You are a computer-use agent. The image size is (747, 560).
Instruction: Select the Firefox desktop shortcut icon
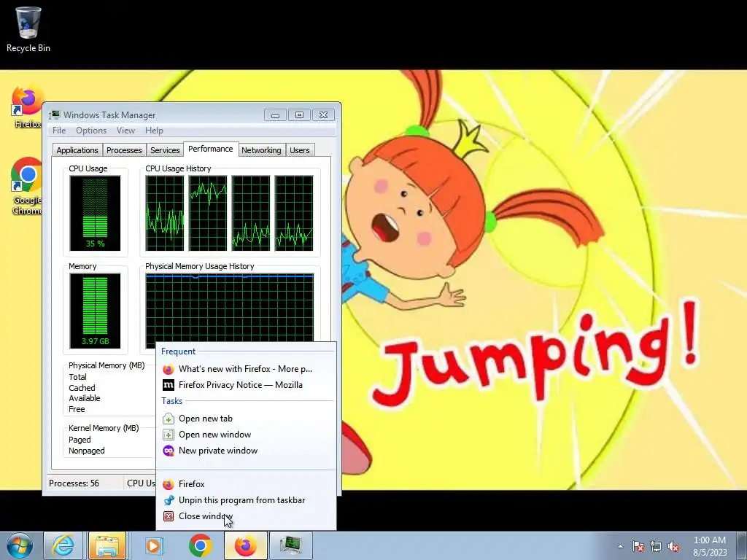[x=27, y=107]
